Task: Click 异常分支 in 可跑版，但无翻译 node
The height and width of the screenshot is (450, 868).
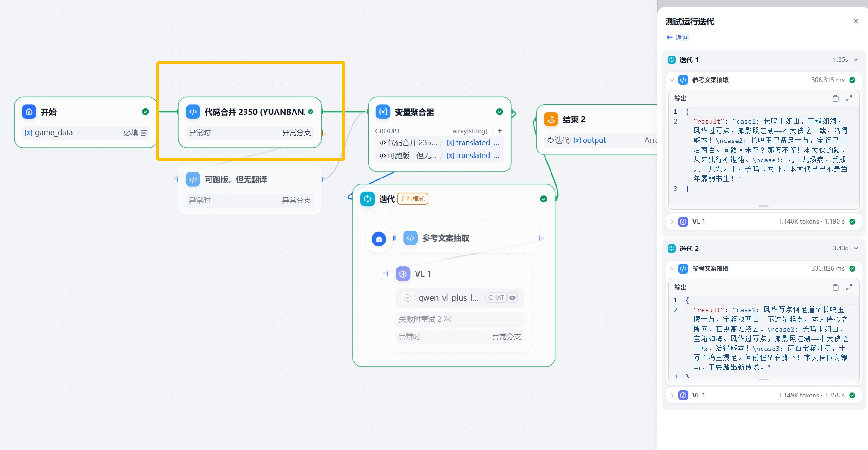Action: [296, 201]
